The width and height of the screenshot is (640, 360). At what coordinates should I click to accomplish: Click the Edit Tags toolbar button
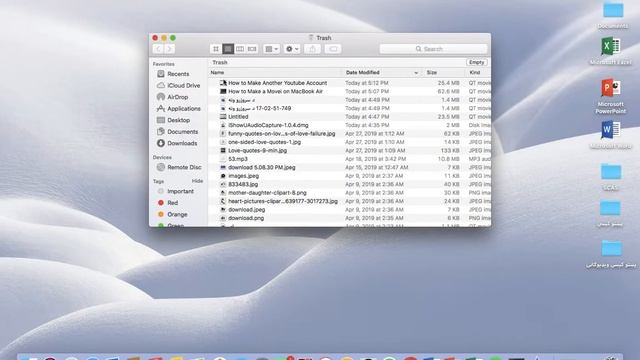click(333, 49)
